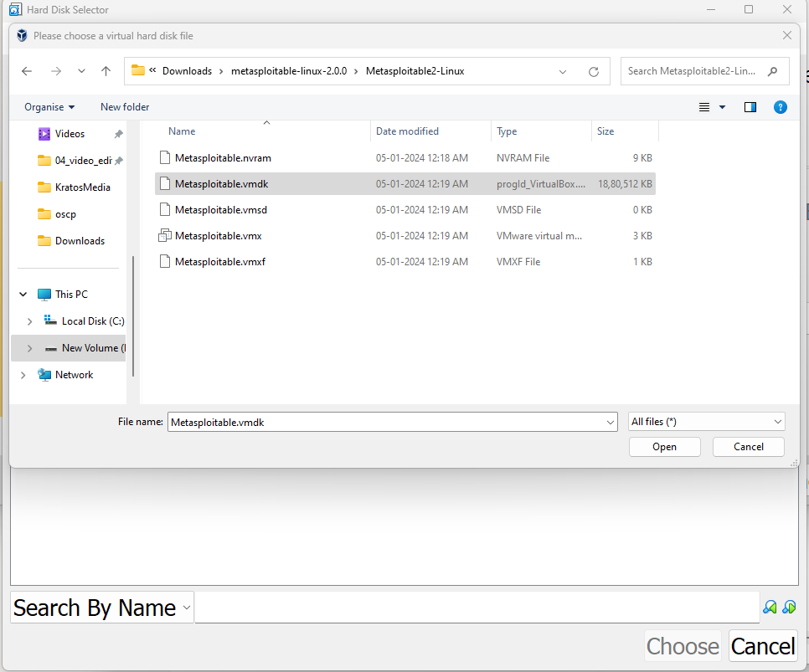The width and height of the screenshot is (809, 672).
Task: Open the previous locations address bar dropdown
Action: click(x=563, y=72)
